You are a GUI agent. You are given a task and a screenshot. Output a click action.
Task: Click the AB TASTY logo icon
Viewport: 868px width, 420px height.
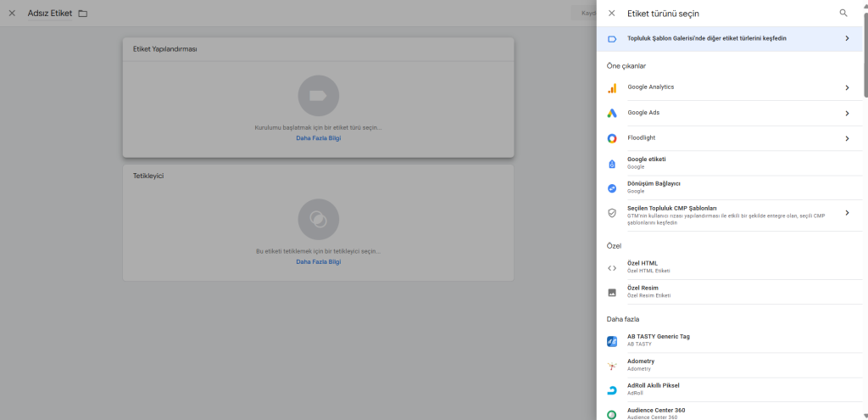[x=612, y=341]
